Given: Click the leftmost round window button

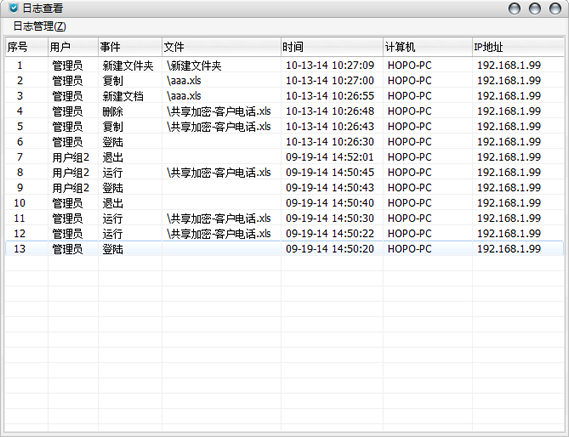Looking at the screenshot, I should point(514,8).
